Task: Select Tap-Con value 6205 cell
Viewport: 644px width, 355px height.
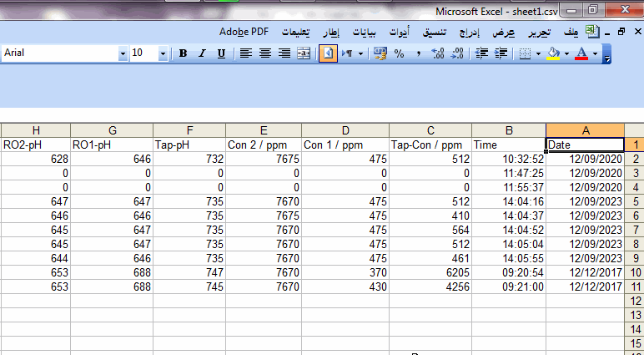Action: tap(430, 272)
